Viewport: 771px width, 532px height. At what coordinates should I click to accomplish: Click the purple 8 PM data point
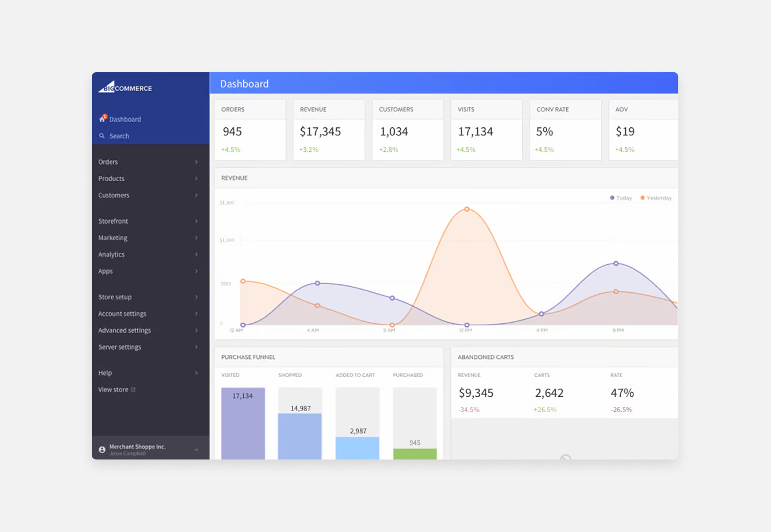pyautogui.click(x=616, y=264)
